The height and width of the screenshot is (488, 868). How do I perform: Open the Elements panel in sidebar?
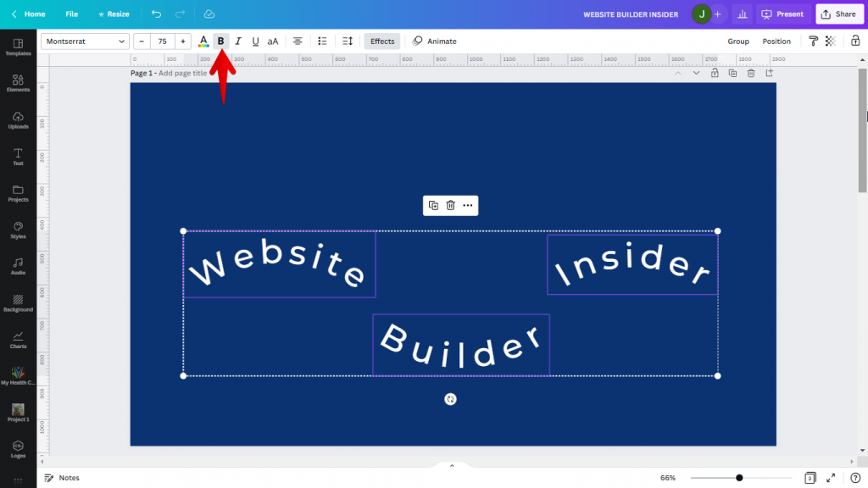(x=18, y=82)
